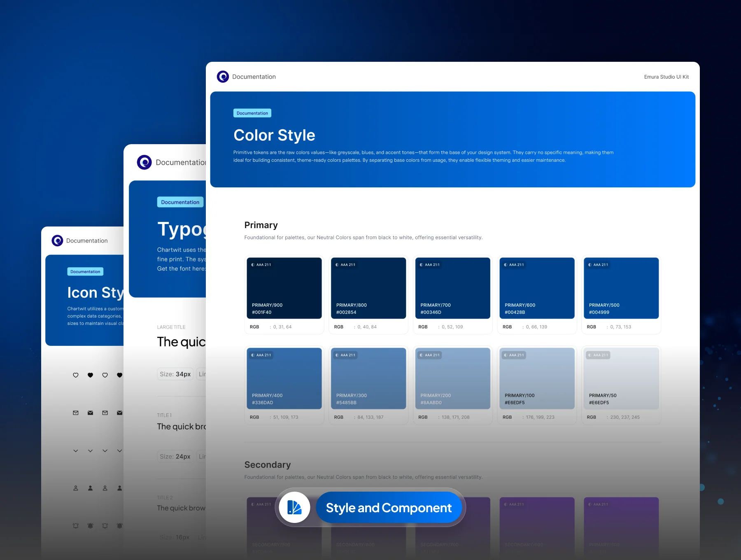Click the Secondary section heading

coord(268,465)
